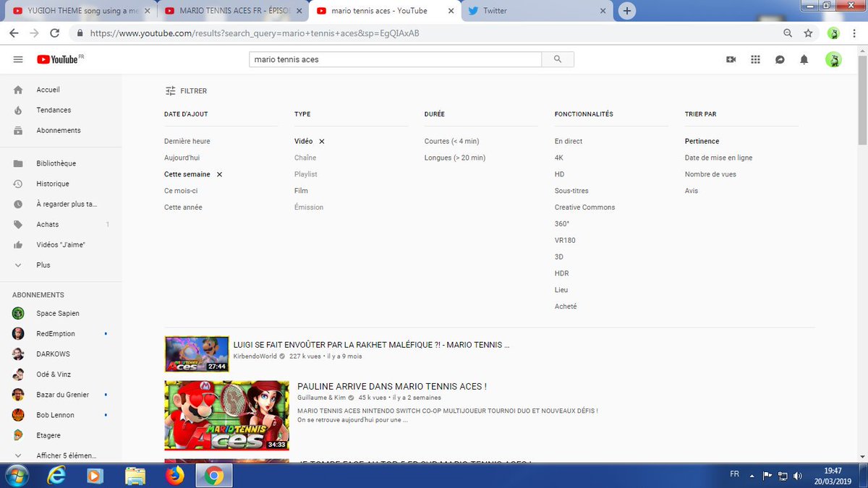Screen dimensions: 868x488
Task: Switch to MARIO TENNIS ACES FR tab
Action: click(233, 11)
